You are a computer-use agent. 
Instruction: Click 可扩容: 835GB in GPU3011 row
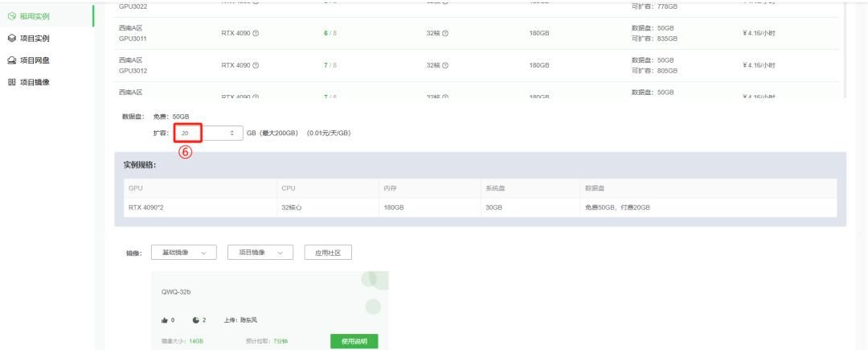pos(654,39)
